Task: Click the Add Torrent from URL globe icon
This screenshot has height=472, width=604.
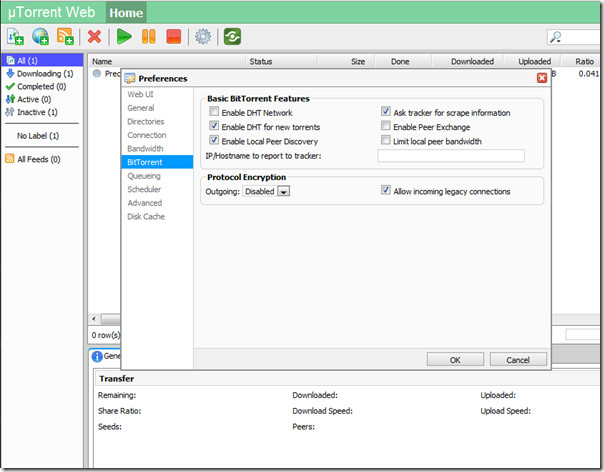Action: pyautogui.click(x=40, y=37)
